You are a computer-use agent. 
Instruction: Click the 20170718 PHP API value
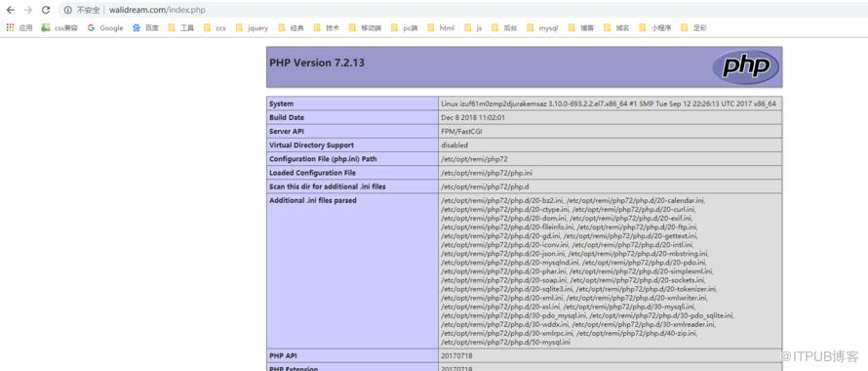pyautogui.click(x=456, y=355)
